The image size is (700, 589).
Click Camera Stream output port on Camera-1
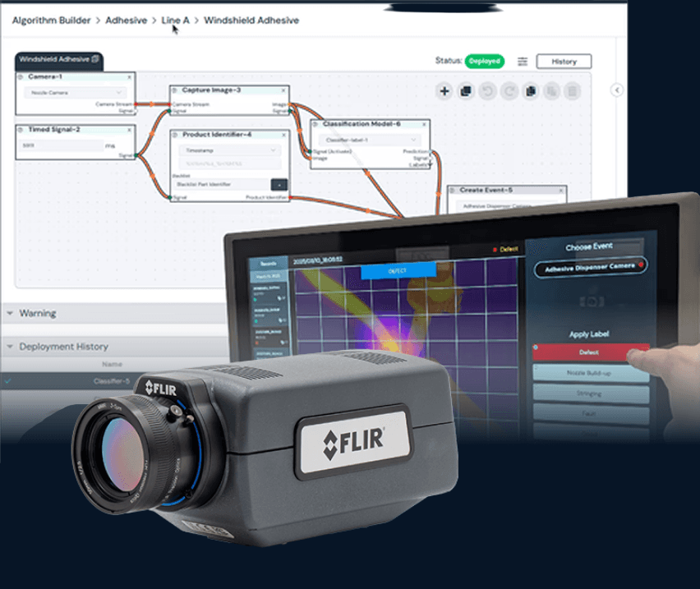(136, 104)
